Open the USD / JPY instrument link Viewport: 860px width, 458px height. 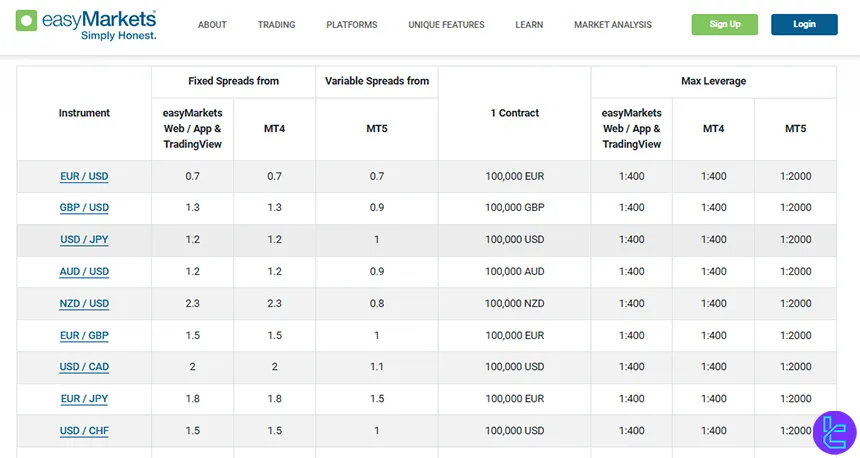84,240
